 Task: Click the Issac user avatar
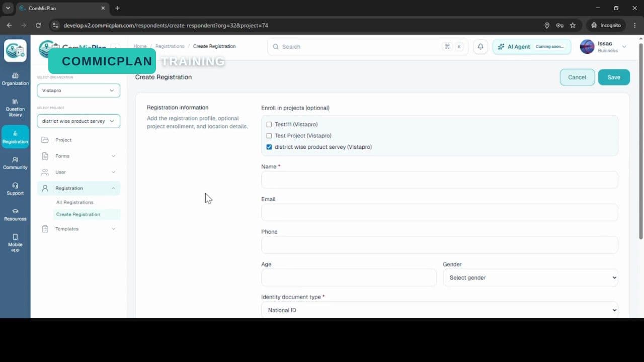tap(587, 47)
